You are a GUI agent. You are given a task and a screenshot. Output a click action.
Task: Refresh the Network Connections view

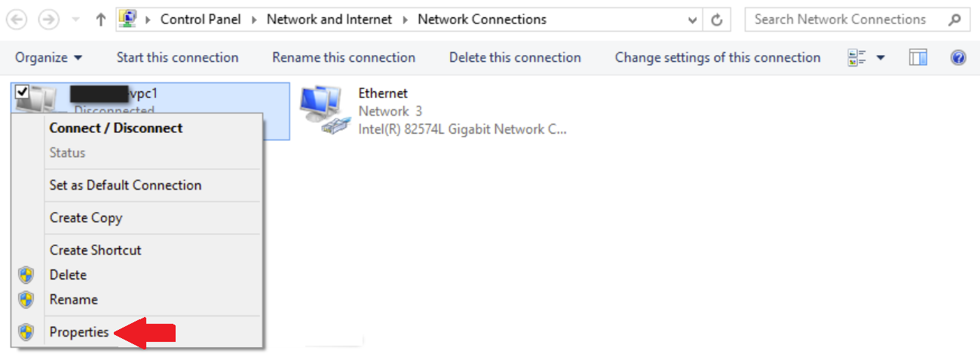click(x=717, y=20)
